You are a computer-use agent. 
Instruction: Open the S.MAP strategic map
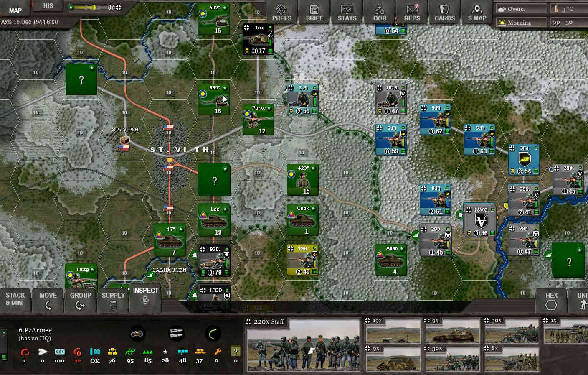coord(477,13)
